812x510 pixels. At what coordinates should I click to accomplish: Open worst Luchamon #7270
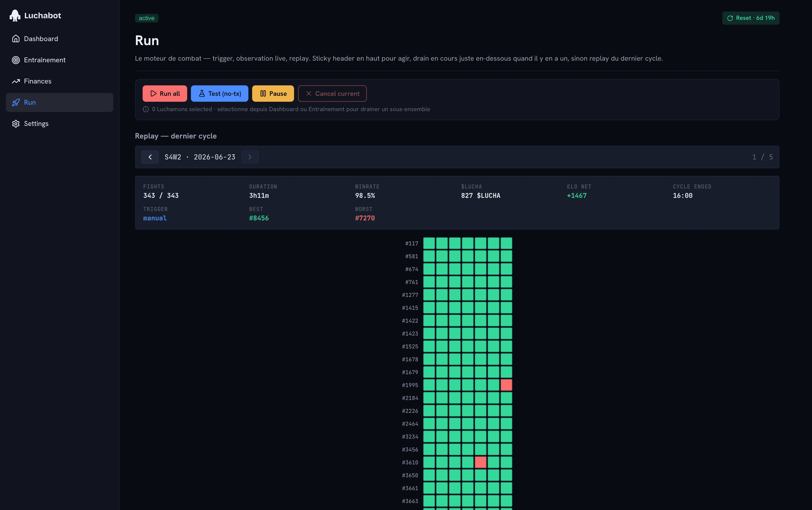365,218
